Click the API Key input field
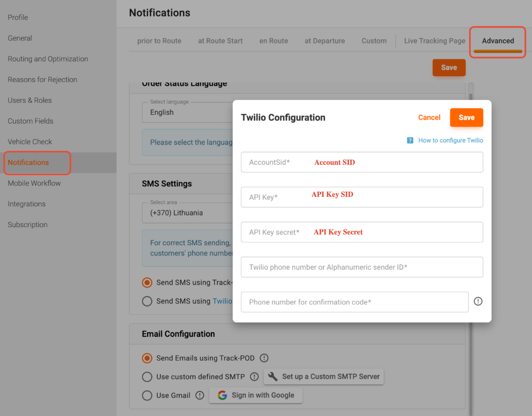 pyautogui.click(x=362, y=197)
